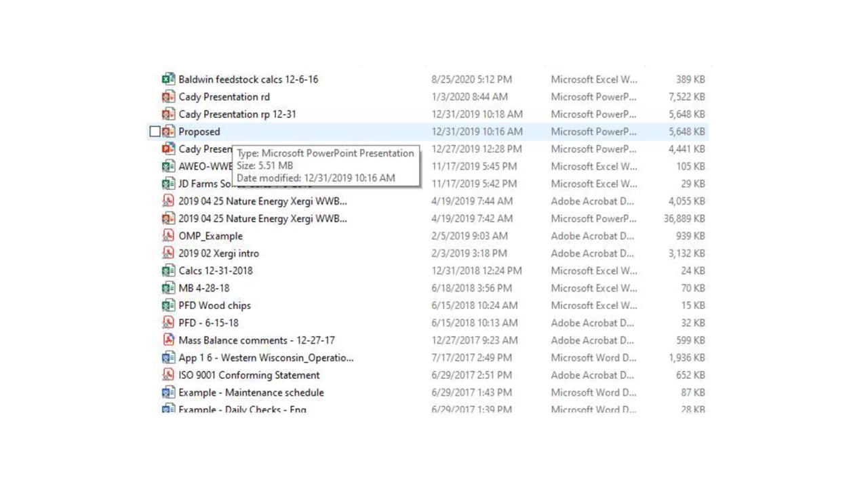Click the date 11/17/2019 5:45 PM

[474, 166]
